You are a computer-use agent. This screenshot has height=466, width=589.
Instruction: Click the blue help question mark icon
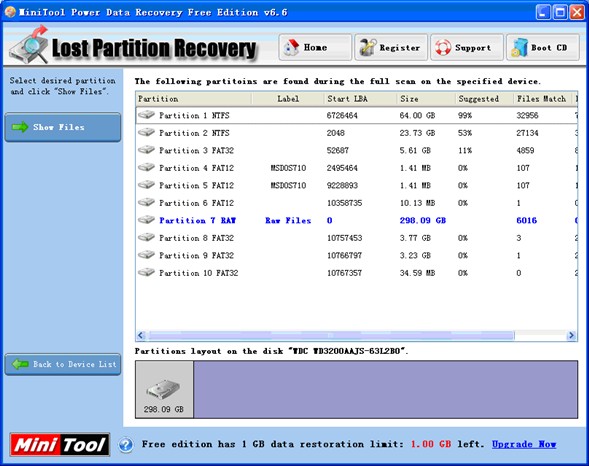click(x=126, y=445)
